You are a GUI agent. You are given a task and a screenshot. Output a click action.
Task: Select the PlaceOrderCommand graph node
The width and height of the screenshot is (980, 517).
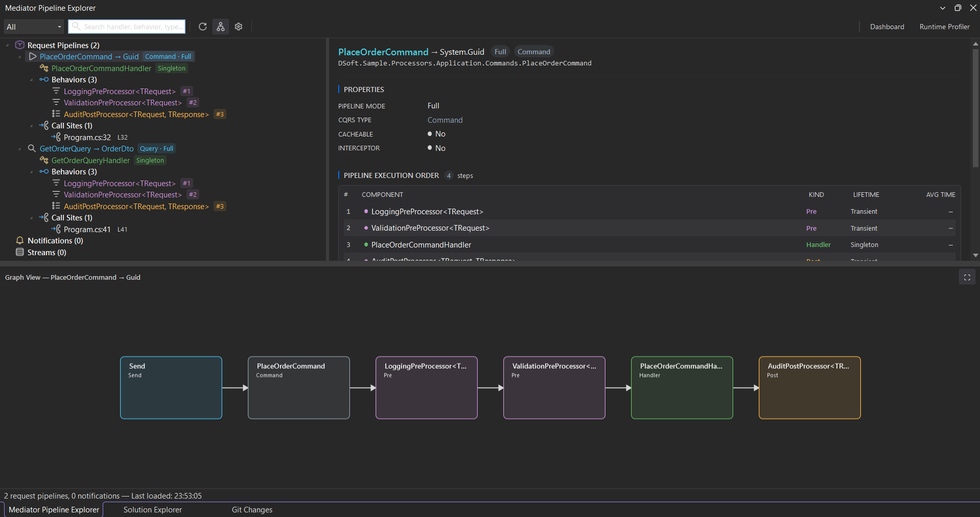(x=299, y=388)
